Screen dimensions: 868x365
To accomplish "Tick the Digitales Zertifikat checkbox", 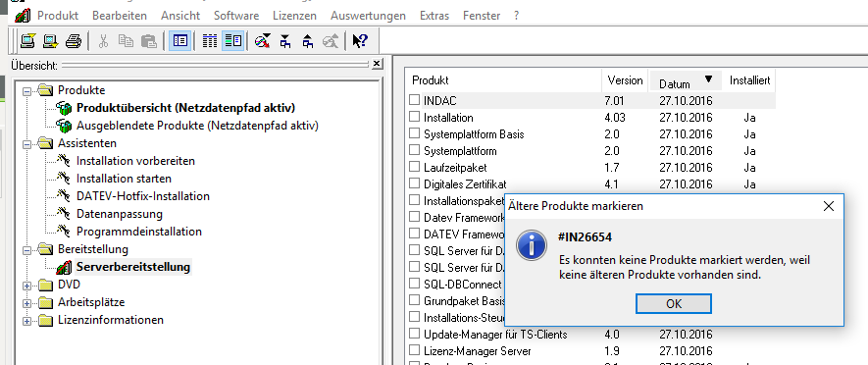I will coord(415,183).
